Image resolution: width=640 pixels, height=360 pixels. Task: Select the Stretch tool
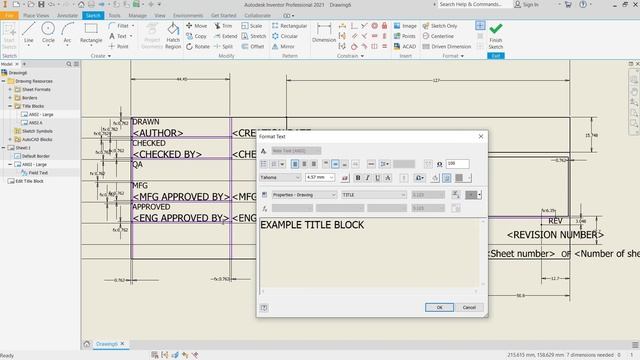253,36
